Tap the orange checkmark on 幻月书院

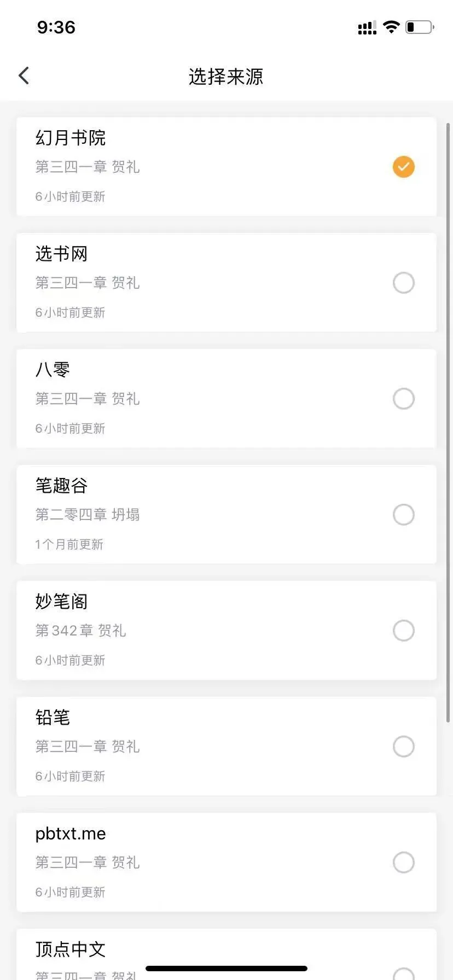403,167
